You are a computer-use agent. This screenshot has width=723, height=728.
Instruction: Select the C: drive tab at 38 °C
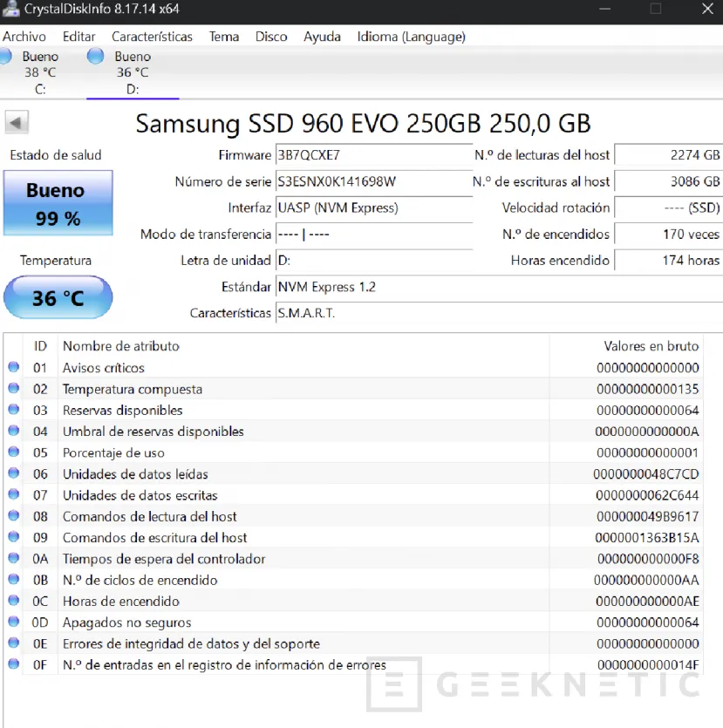click(x=40, y=72)
